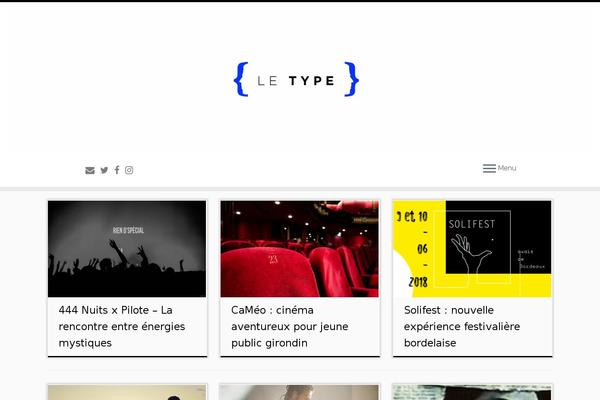Click the email envelope icon
This screenshot has height=400, width=600.
click(90, 170)
